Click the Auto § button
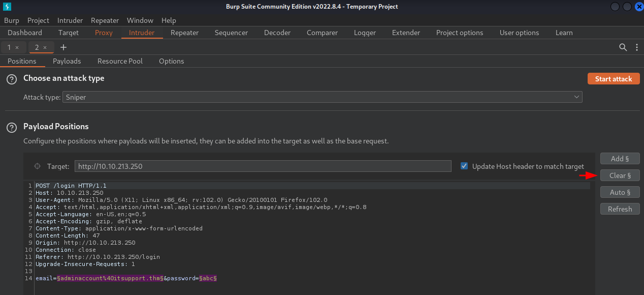Image resolution: width=644 pixels, height=295 pixels. point(620,192)
